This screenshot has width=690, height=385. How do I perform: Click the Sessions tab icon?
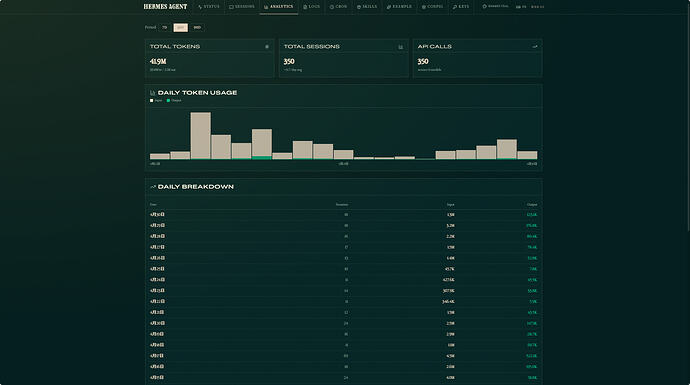[231, 7]
